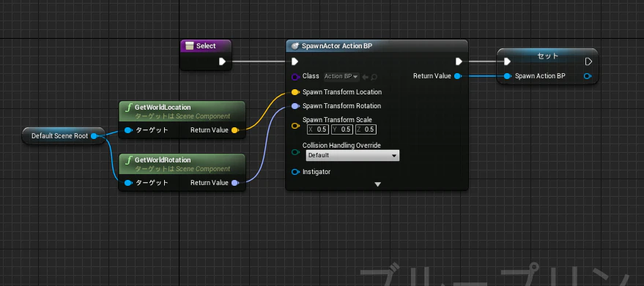
Task: Click the Set node input execution pin
Action: (x=507, y=61)
